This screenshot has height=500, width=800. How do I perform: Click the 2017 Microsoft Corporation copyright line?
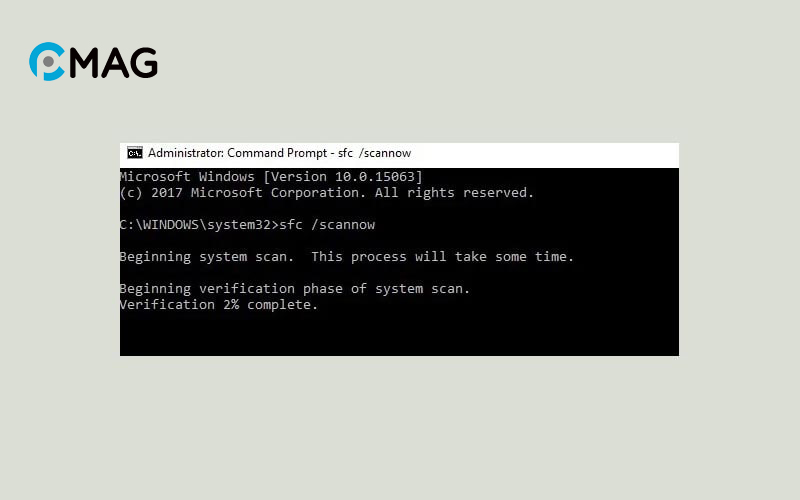tap(327, 193)
